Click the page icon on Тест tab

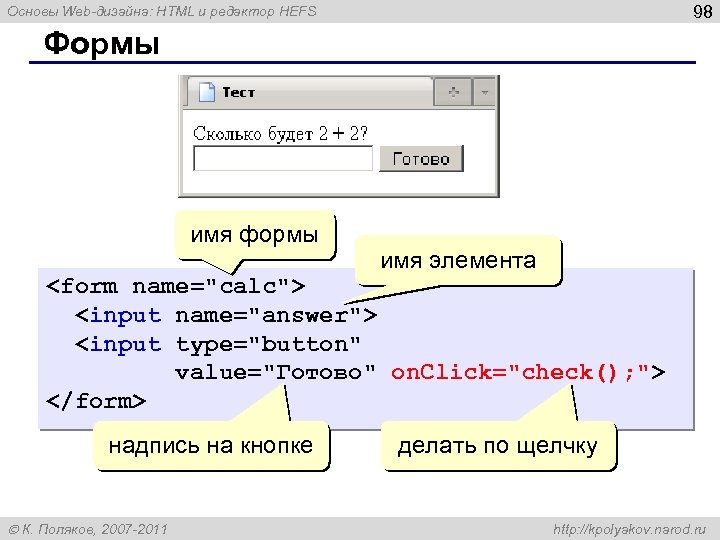coord(207,92)
